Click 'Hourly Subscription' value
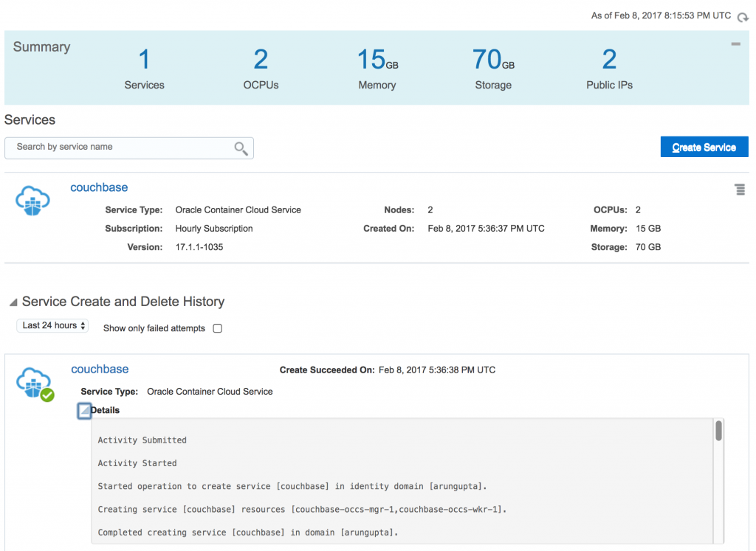Image resolution: width=756 pixels, height=551 pixels. (214, 229)
